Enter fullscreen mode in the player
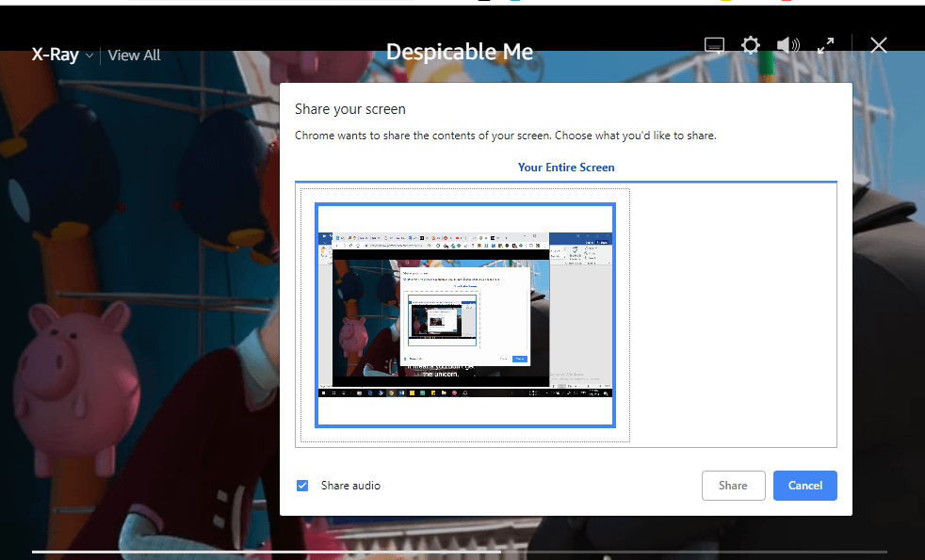 [x=826, y=45]
